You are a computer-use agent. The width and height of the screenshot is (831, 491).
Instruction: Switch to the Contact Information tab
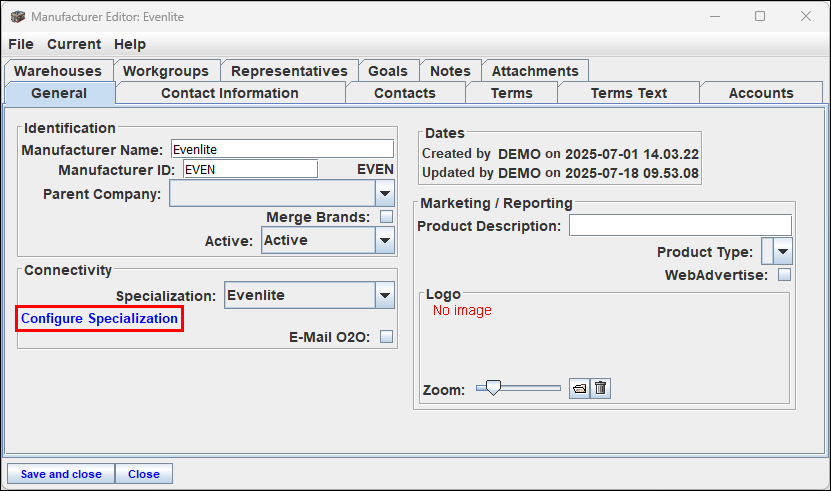230,93
